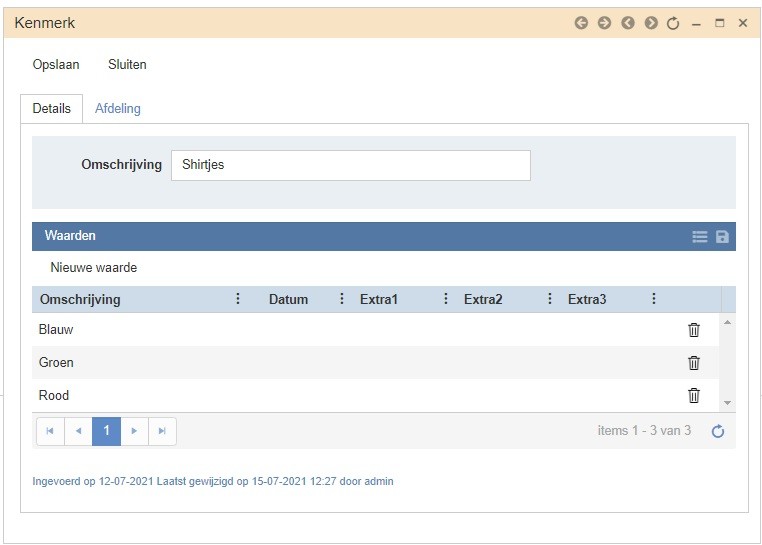Select page 1 in the pager

pyautogui.click(x=106, y=431)
